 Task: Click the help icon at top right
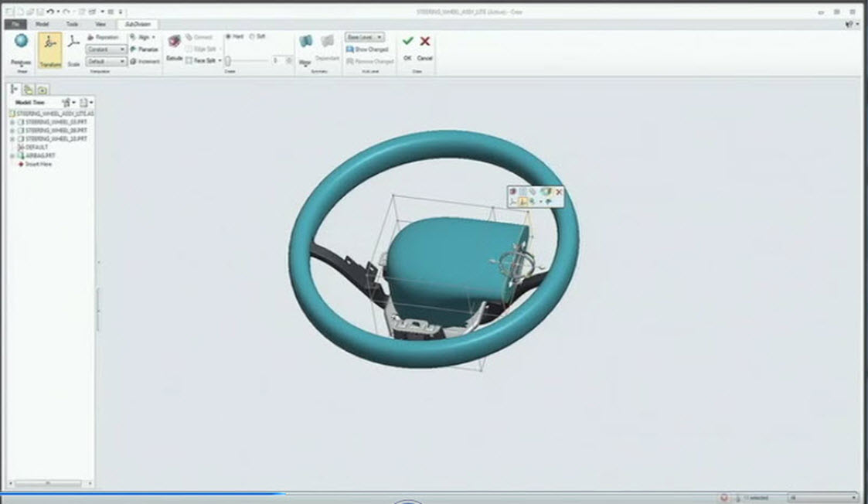[849, 25]
